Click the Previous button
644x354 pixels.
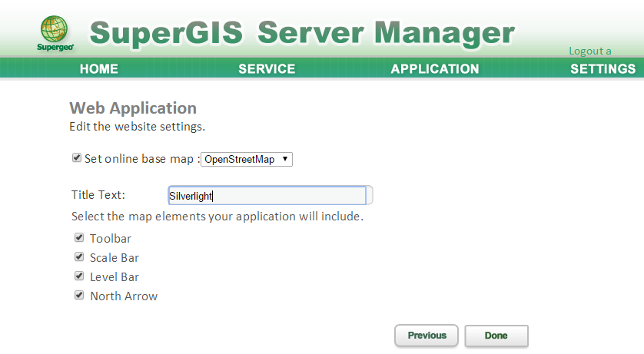pyautogui.click(x=427, y=336)
